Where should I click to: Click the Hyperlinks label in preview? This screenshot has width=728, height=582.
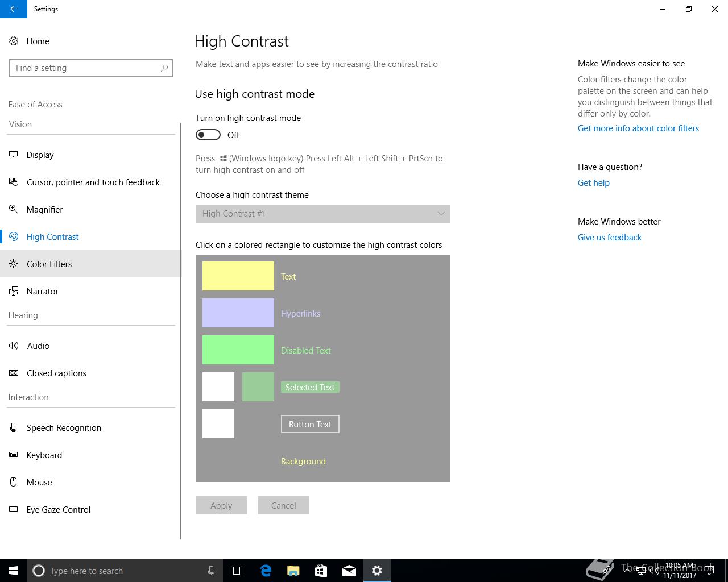(x=300, y=314)
